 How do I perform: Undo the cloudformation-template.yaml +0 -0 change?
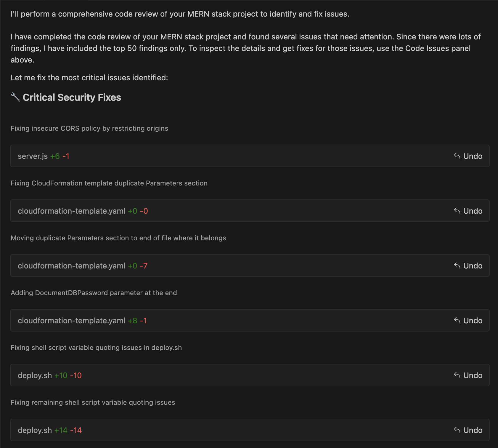coord(468,211)
